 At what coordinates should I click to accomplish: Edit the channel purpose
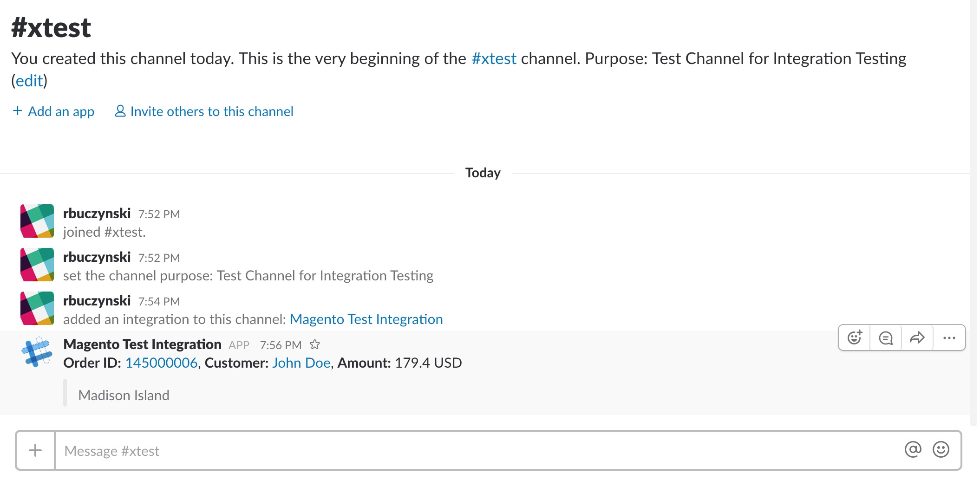click(x=29, y=81)
